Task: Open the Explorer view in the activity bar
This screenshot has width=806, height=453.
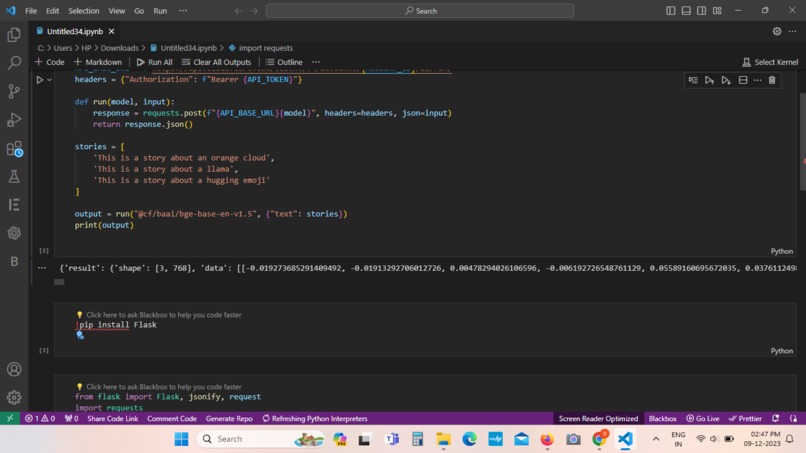Action: coord(14,34)
